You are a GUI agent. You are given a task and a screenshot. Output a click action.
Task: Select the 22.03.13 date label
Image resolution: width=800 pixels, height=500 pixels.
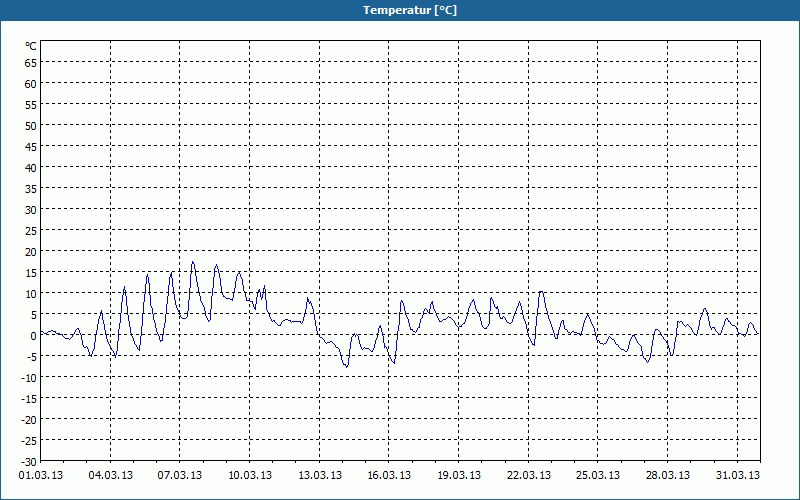click(529, 476)
